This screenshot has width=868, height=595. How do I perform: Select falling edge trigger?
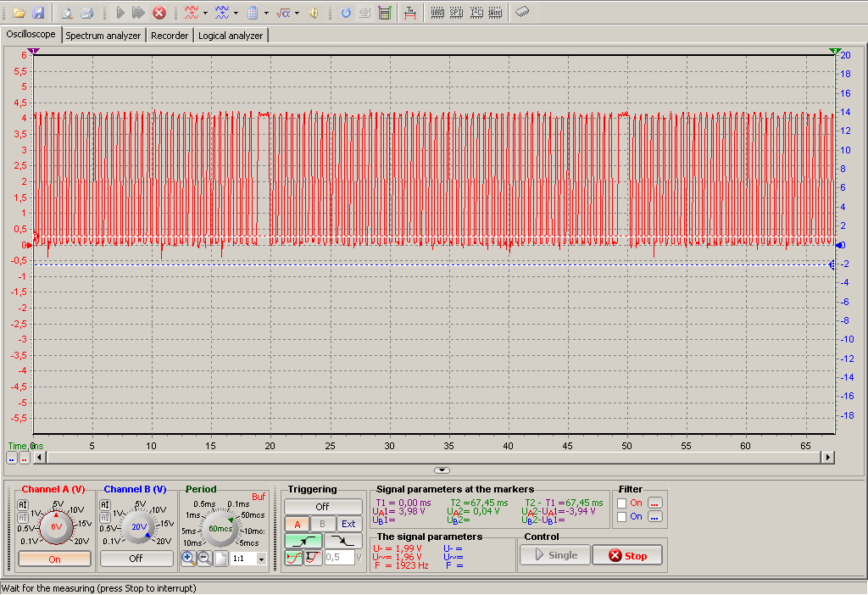tap(342, 541)
